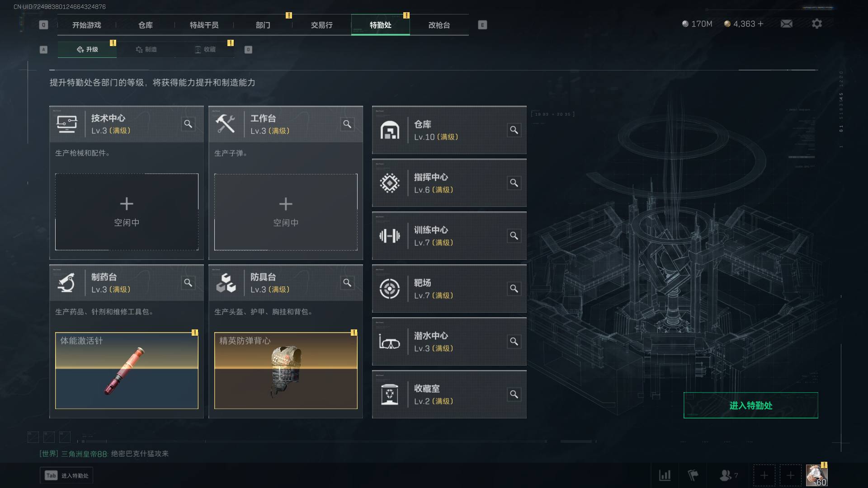Switch to the 交易行 tab
This screenshot has height=488, width=868.
(321, 25)
